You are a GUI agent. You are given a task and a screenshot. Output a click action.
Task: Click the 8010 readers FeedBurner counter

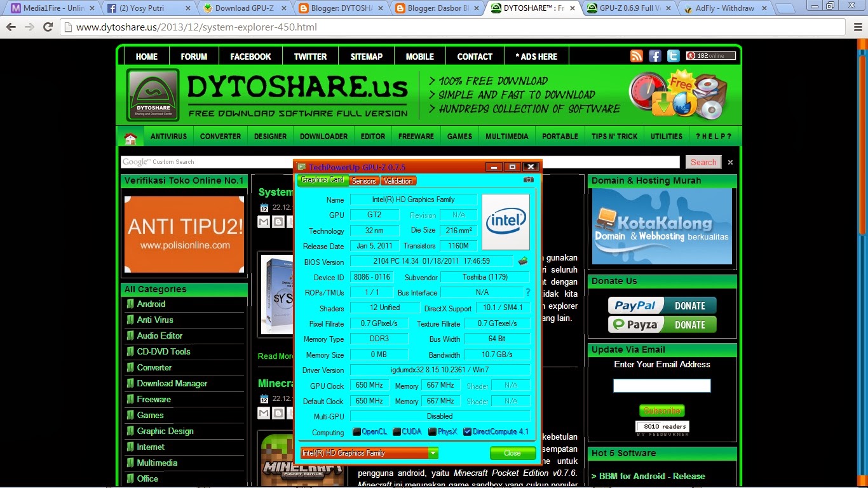662,427
